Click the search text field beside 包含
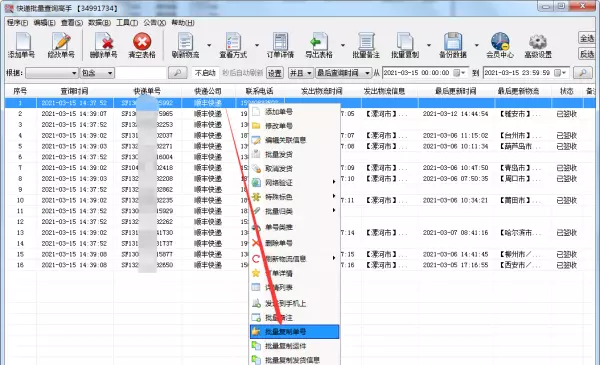The width and height of the screenshot is (600, 365). click(141, 73)
